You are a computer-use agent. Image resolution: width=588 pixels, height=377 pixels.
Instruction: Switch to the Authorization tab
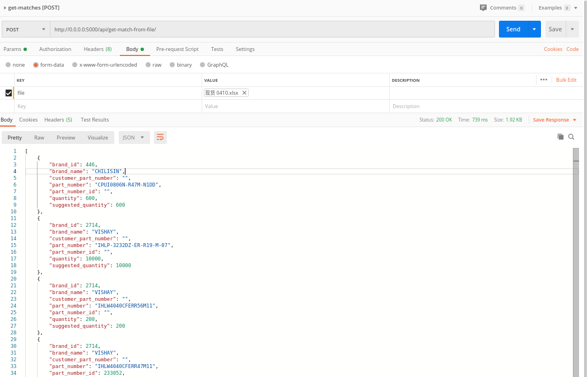[x=55, y=49]
